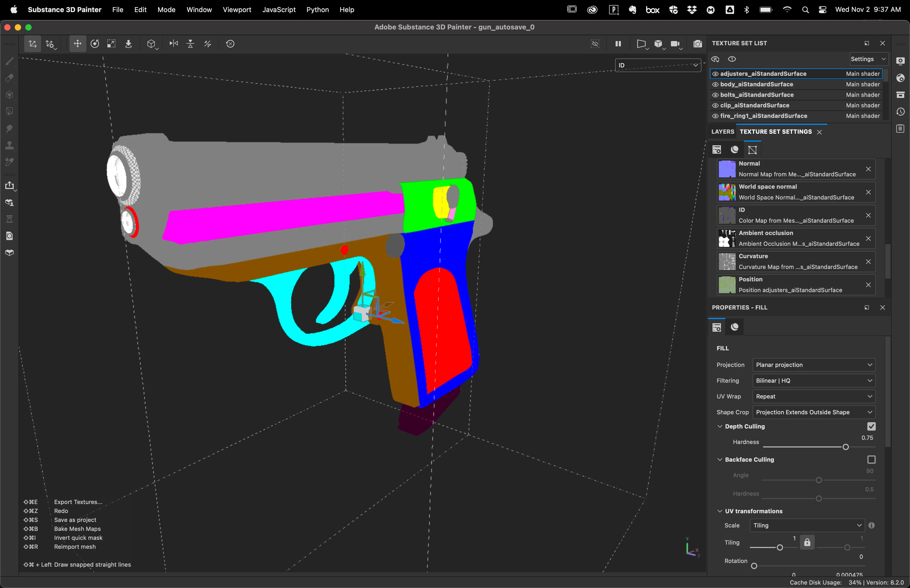Hide the body_aiStandardSurface texture set
This screenshot has height=588, width=910.
pyautogui.click(x=715, y=84)
